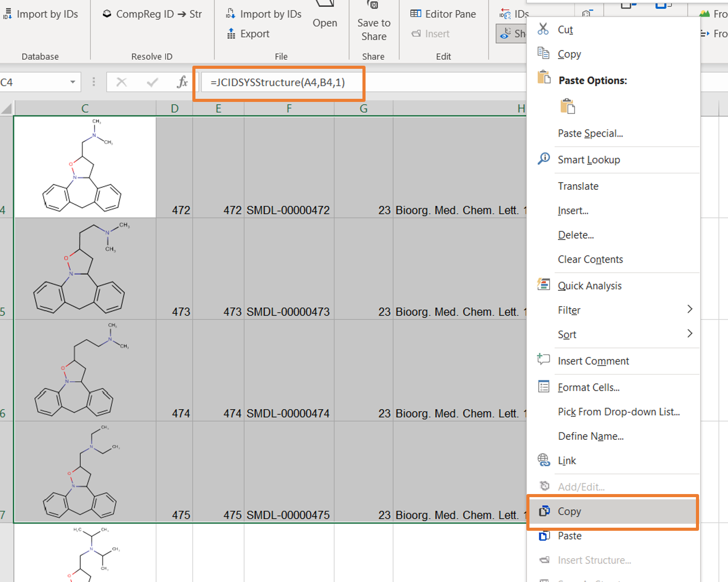This screenshot has width=728, height=582.
Task: Click the formula confirm checkmark
Action: coord(152,81)
